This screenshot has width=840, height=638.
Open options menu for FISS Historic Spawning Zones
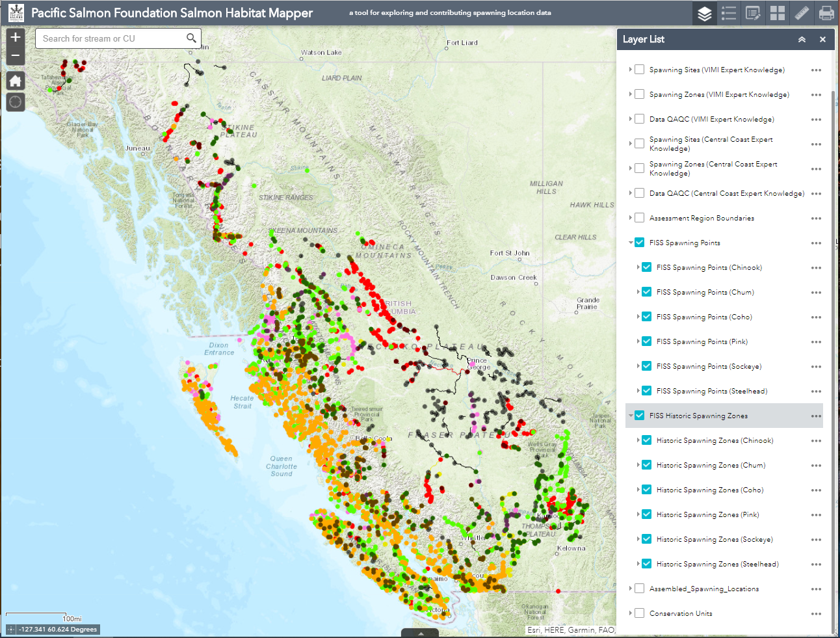pyautogui.click(x=816, y=416)
